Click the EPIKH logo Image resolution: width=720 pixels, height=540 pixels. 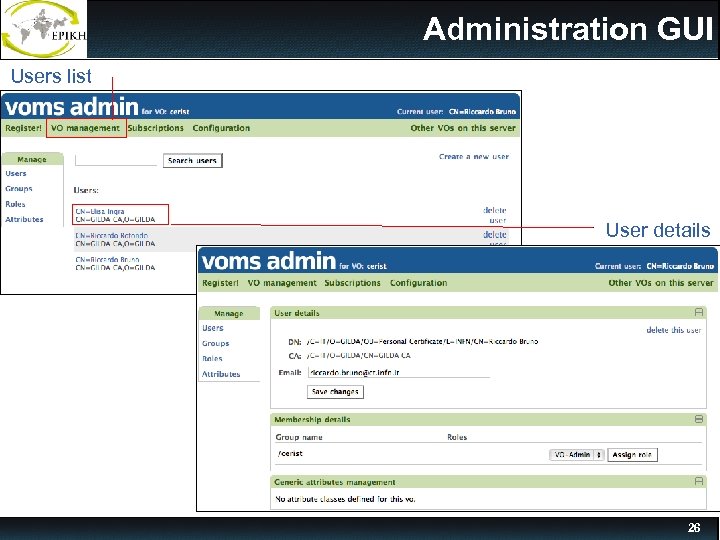click(44, 29)
